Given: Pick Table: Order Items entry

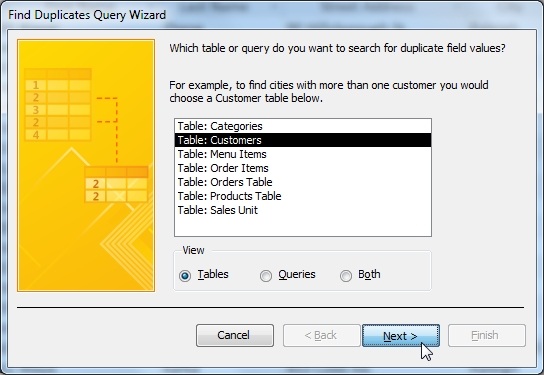Looking at the screenshot, I should point(303,168).
